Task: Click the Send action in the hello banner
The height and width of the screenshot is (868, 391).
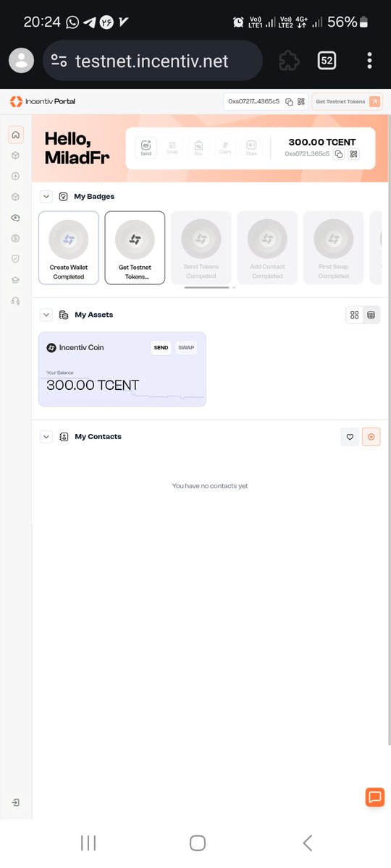Action: pos(146,148)
